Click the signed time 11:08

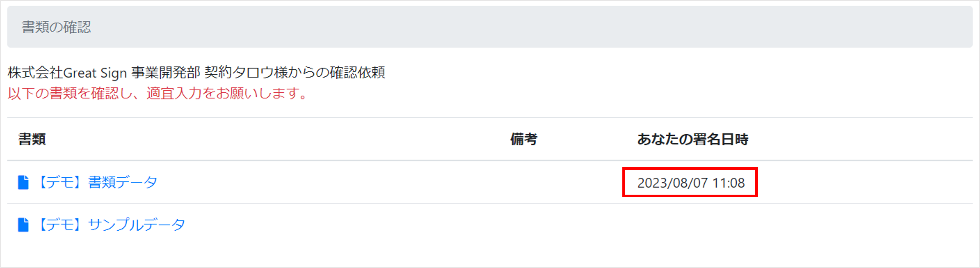coord(729,183)
